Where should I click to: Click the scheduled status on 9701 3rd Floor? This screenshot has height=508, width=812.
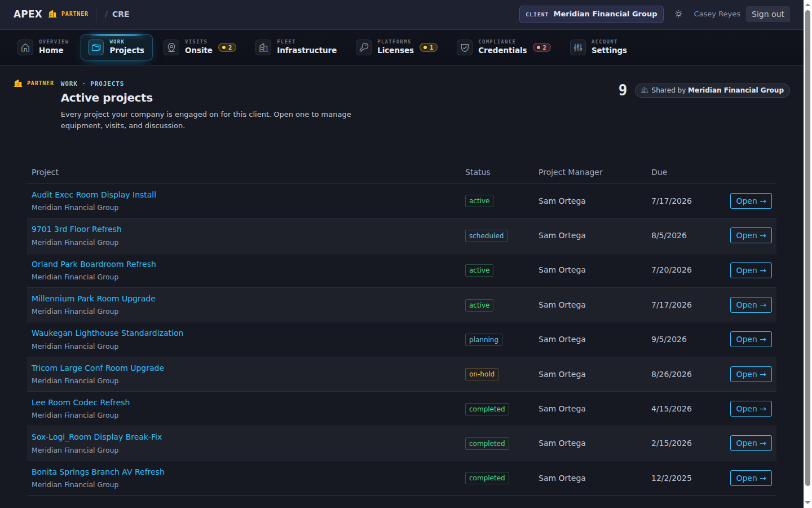point(486,236)
